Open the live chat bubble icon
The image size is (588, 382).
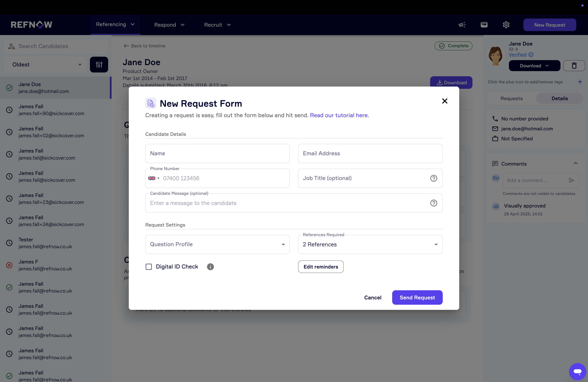pyautogui.click(x=577, y=371)
